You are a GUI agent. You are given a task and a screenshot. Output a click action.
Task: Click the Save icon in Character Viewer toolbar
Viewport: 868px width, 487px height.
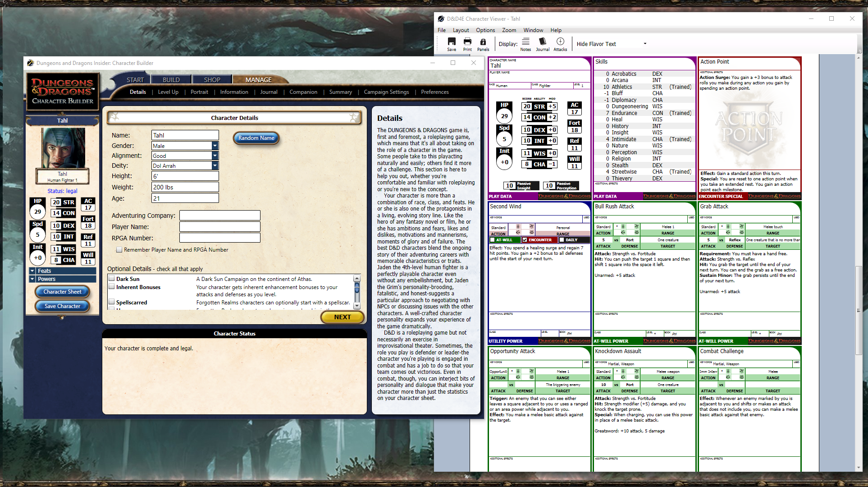coord(451,42)
